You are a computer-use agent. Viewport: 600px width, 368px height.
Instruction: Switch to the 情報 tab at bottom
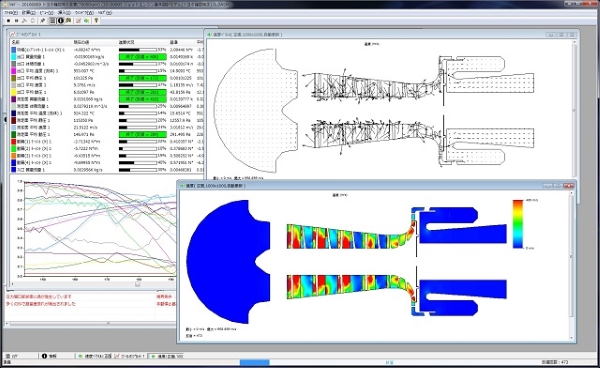coord(49,356)
